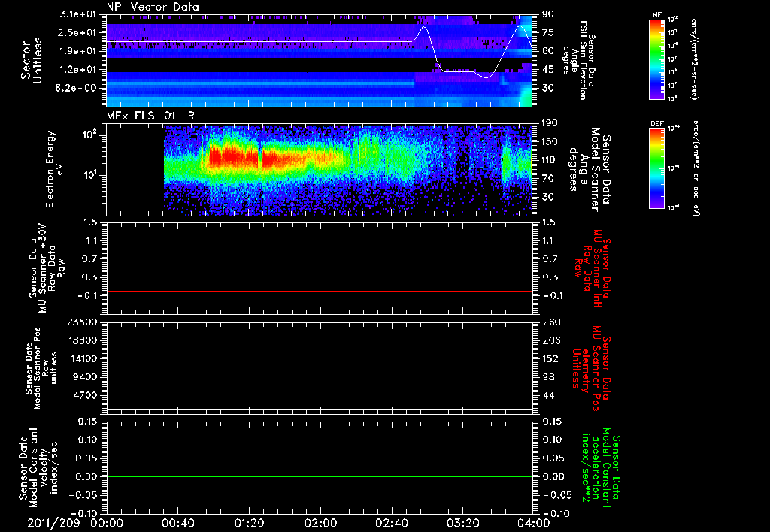
Task: Click the 00:40 time axis label
Action: click(x=177, y=524)
